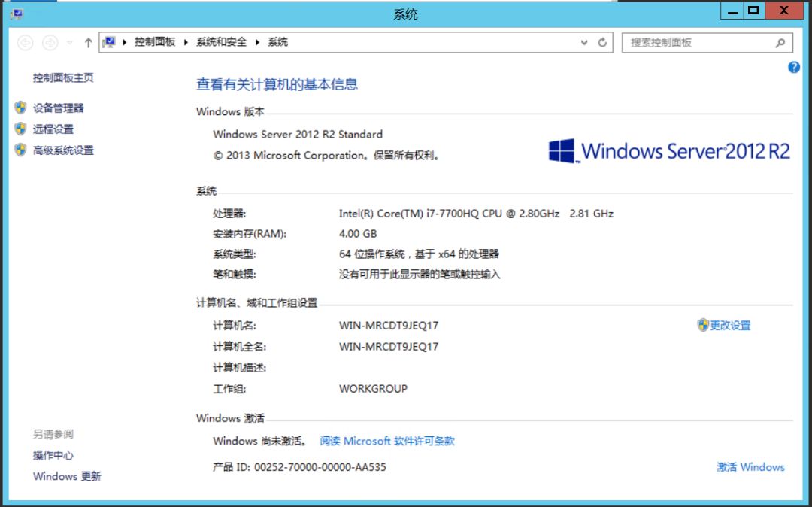Click the back navigation arrow
812x507 pixels.
(x=26, y=42)
